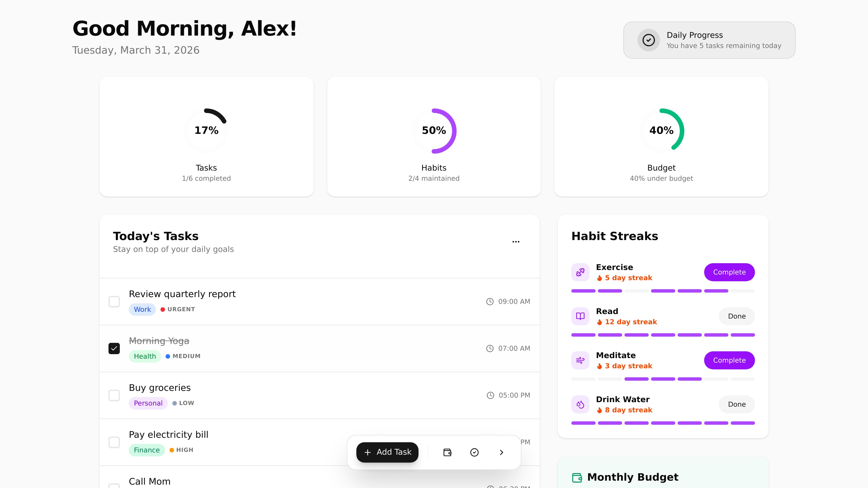Click the check-circle icon in floating toolbar
Image resolution: width=868 pixels, height=488 pixels.
coord(474,452)
